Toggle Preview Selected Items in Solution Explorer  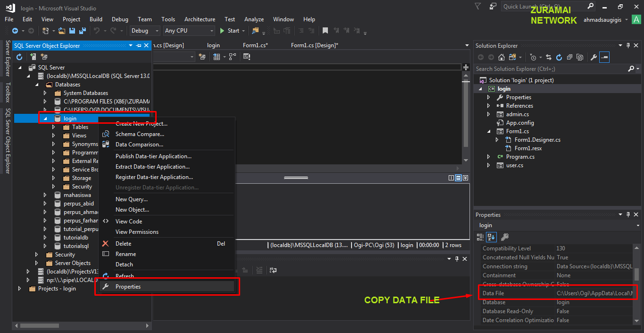pyautogui.click(x=604, y=57)
